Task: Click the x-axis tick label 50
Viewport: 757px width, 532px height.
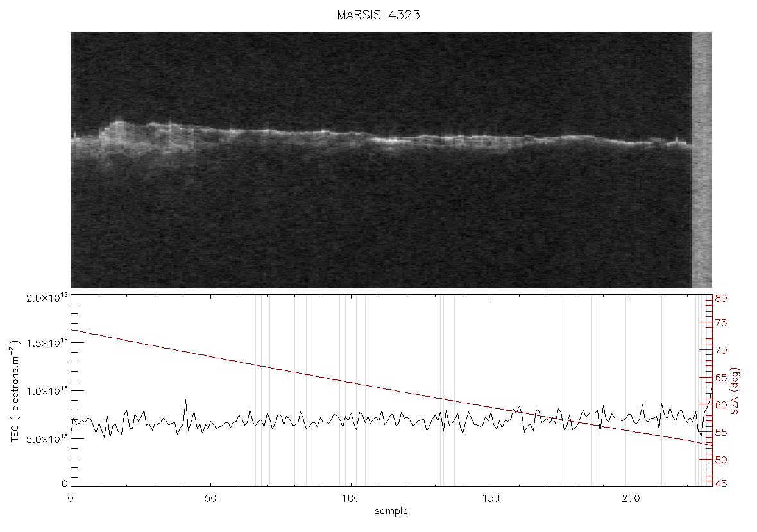Action: pos(210,498)
